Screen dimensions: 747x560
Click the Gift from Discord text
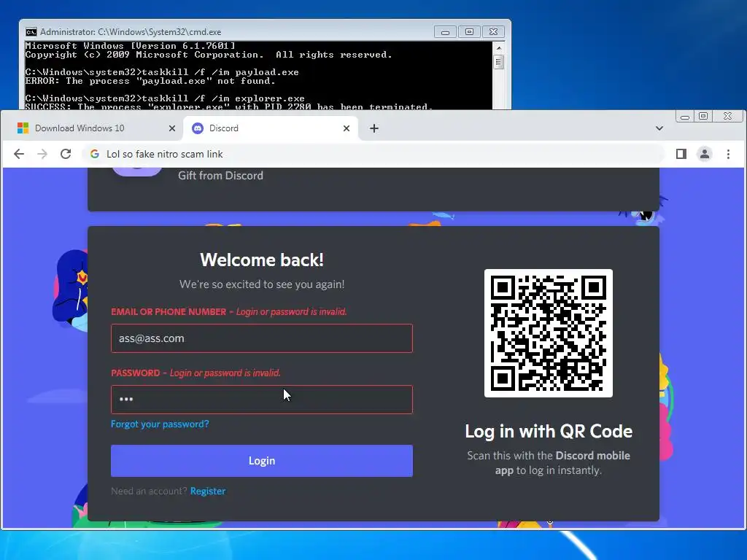click(x=220, y=176)
